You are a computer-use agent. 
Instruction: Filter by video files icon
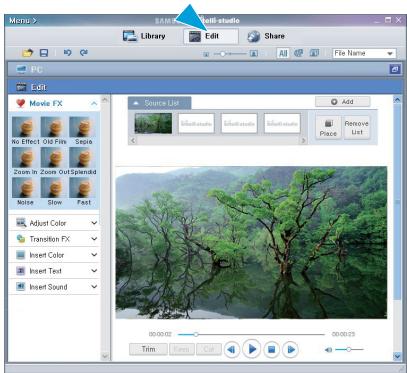click(298, 53)
